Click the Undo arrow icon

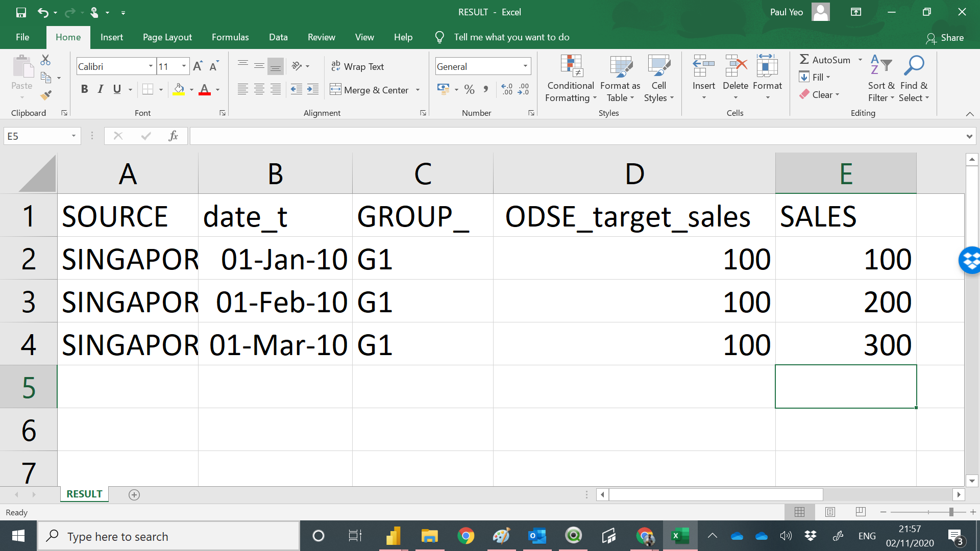point(43,12)
